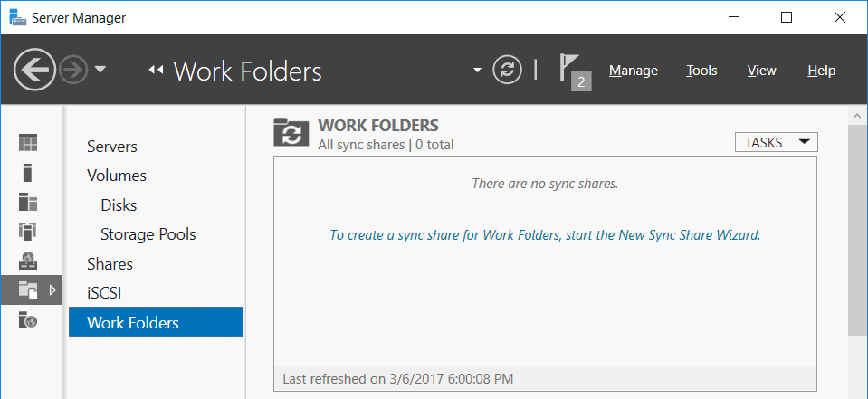Screen dimensions: 868x399
Task: Click the back navigation arrow button
Action: point(35,70)
